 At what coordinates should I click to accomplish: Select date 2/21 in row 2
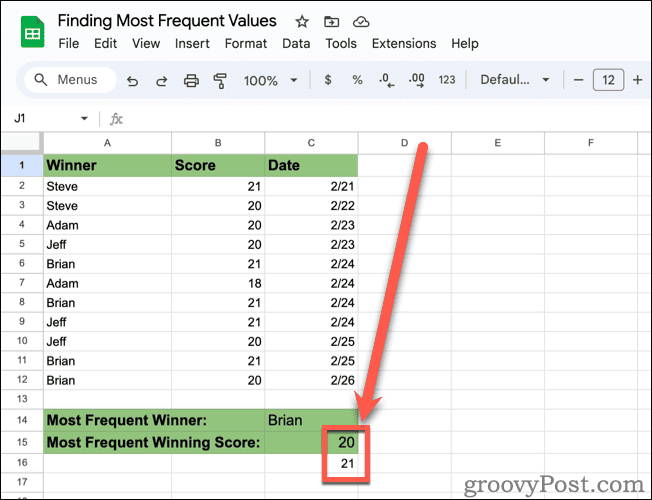tap(311, 186)
